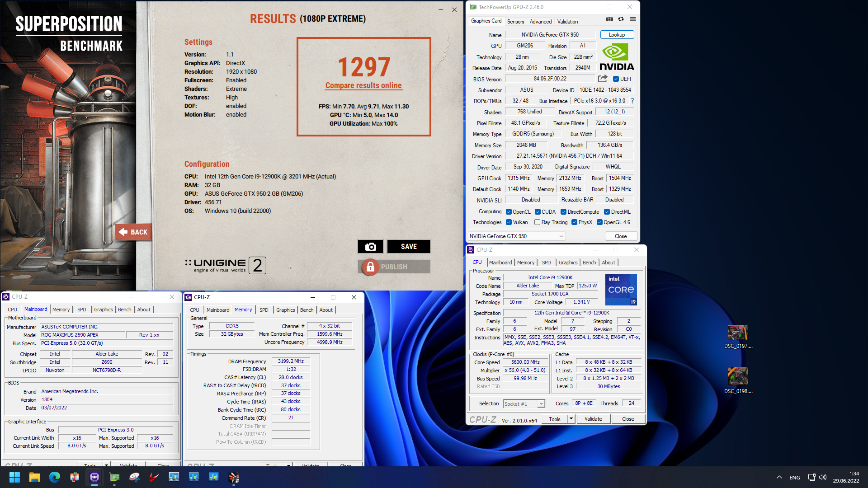This screenshot has height=488, width=868.
Task: Click CPU-Z Memory window title icon
Action: pyautogui.click(x=189, y=297)
